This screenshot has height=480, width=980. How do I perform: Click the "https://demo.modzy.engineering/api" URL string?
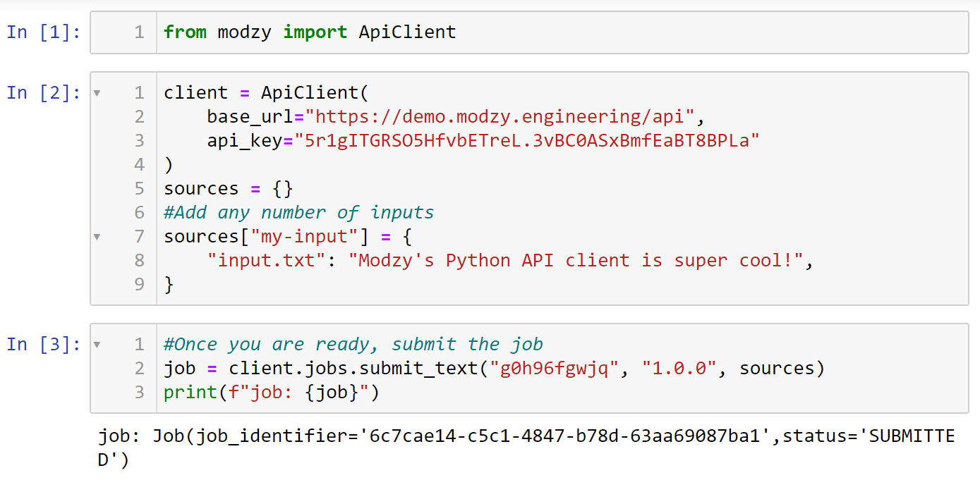tap(500, 117)
